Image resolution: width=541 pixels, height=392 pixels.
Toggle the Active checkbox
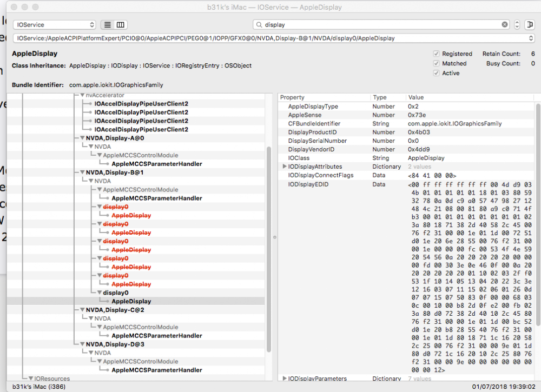coord(436,73)
